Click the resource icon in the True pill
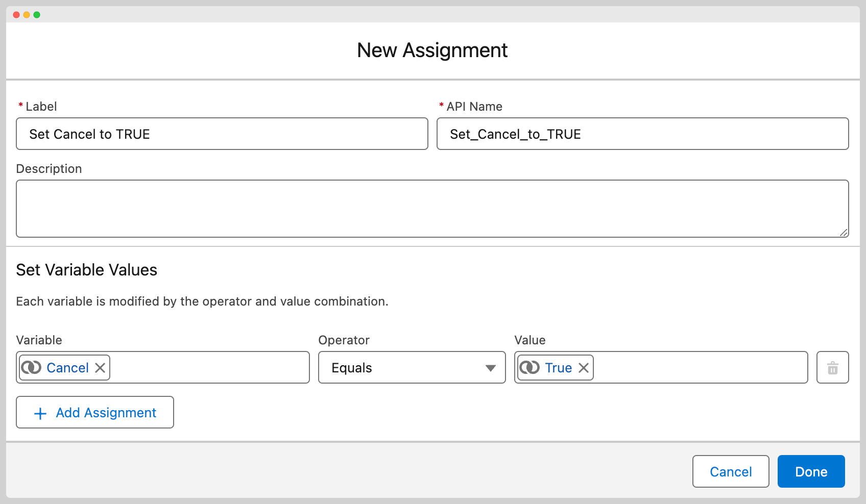Image resolution: width=866 pixels, height=504 pixels. [530, 368]
